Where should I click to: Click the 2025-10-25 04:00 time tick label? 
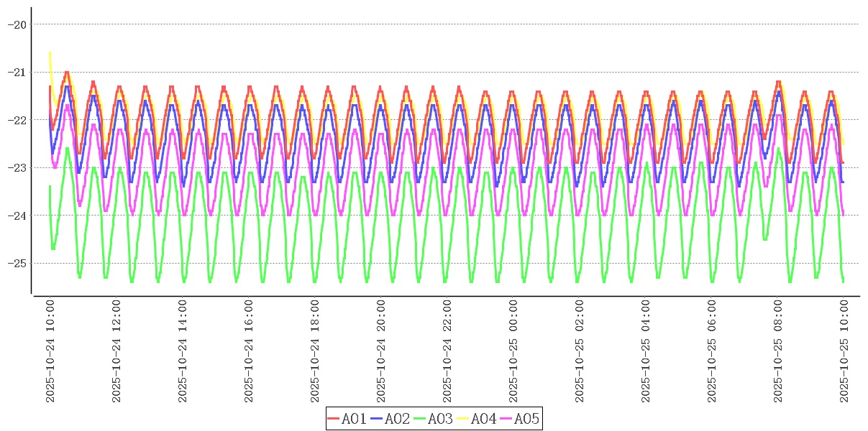646,351
